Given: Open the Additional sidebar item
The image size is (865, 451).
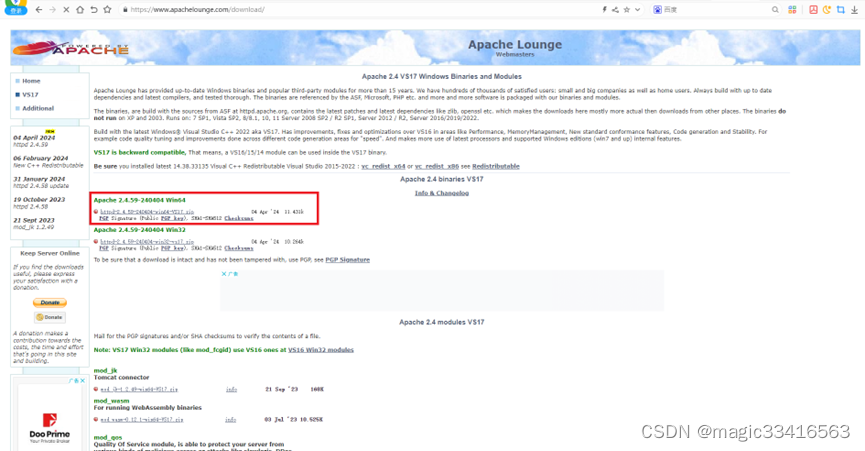Looking at the screenshot, I should click(38, 109).
